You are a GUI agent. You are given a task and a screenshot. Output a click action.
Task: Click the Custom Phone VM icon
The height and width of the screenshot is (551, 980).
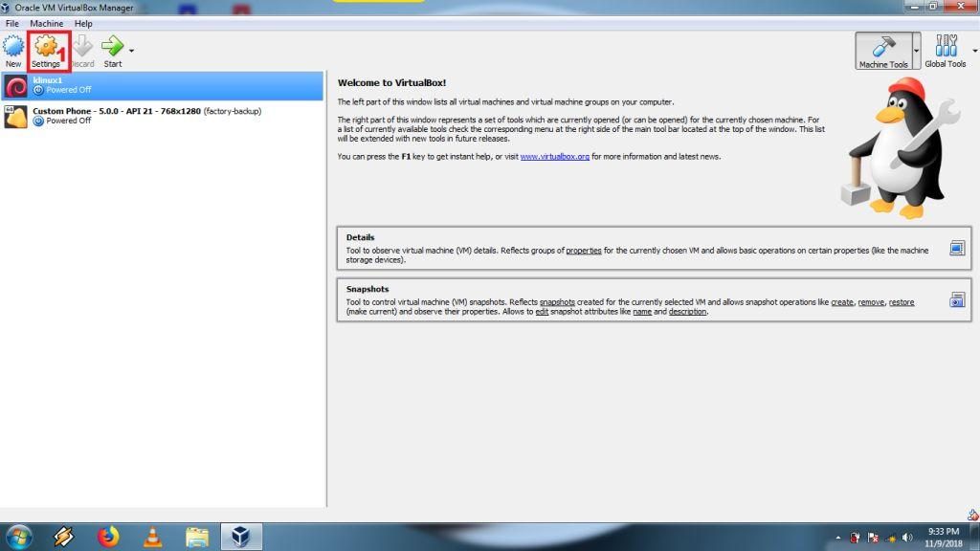(15, 117)
